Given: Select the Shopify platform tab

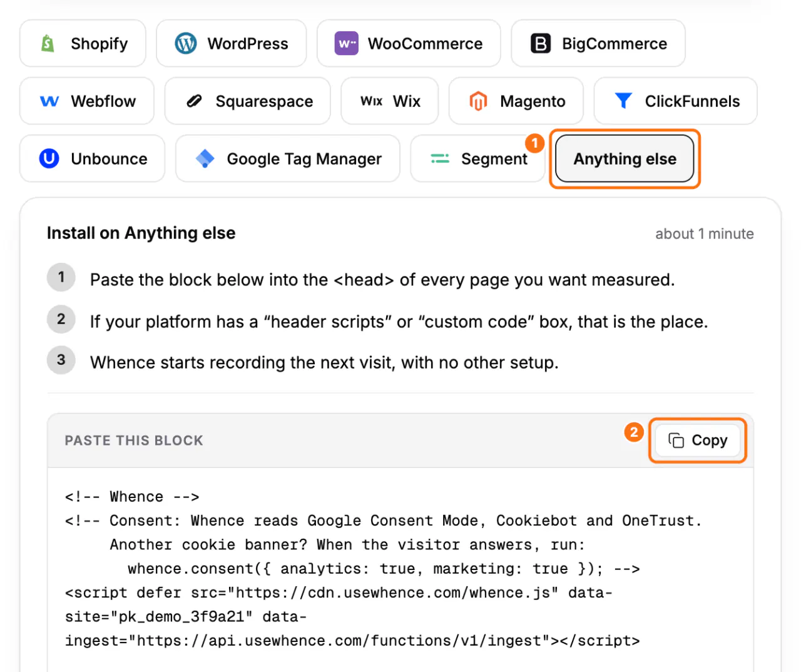Looking at the screenshot, I should pos(83,43).
